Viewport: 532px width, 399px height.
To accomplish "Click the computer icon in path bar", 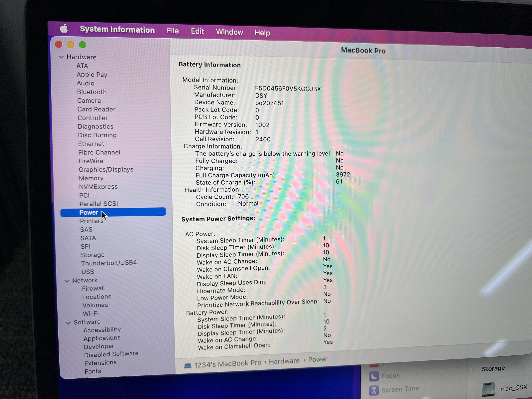I will (x=187, y=366).
